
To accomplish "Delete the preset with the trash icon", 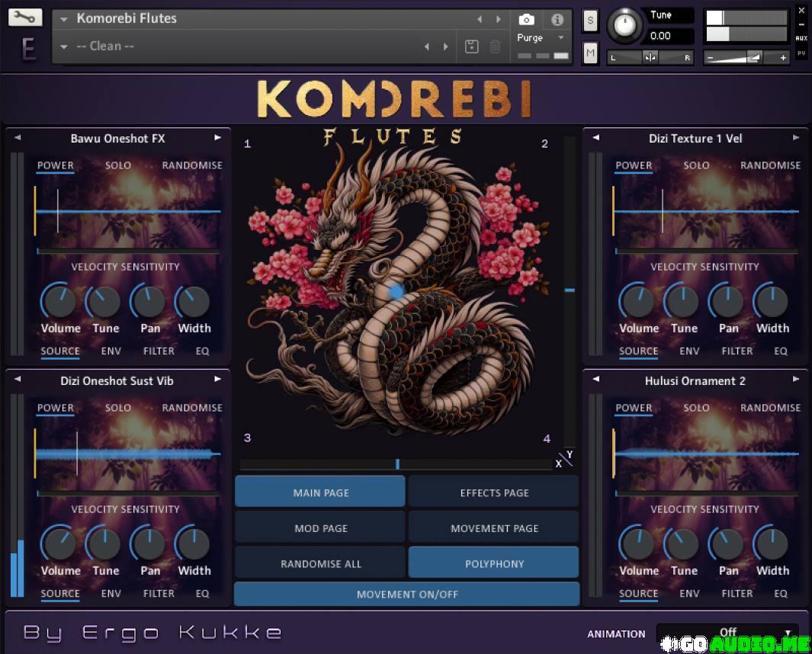I will 495,46.
